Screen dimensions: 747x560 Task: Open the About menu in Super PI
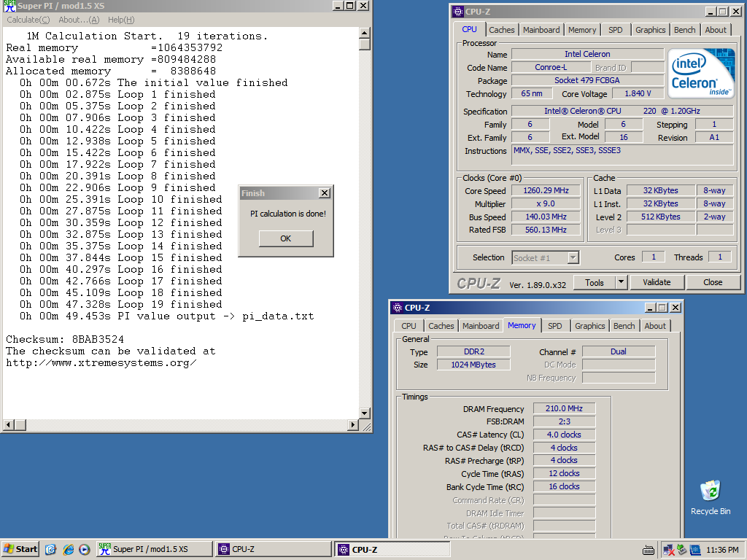(79, 20)
